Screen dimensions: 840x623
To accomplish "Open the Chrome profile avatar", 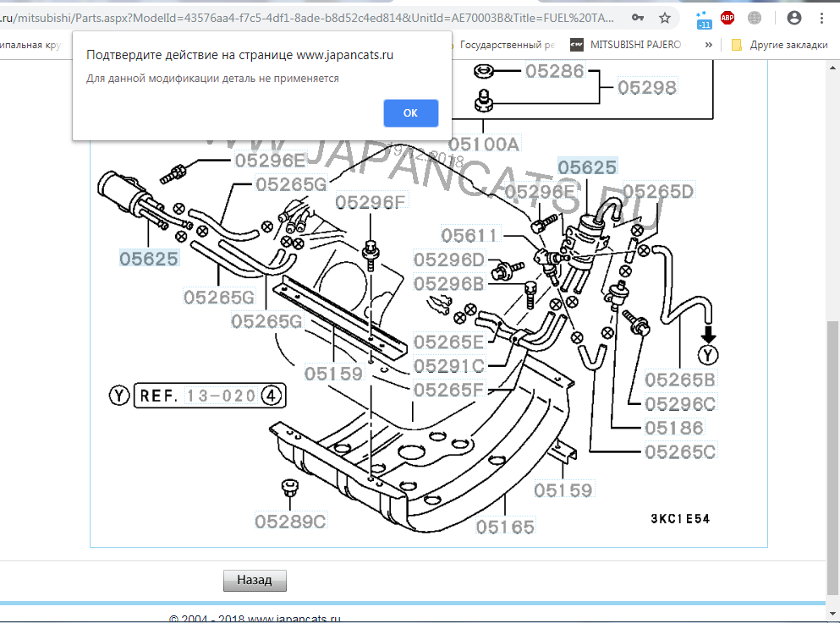I will [x=794, y=18].
